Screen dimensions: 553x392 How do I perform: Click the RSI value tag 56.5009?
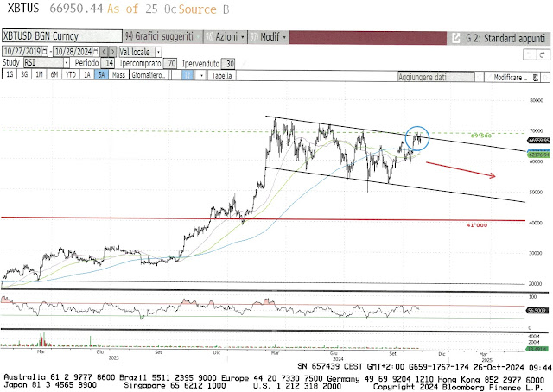537,311
